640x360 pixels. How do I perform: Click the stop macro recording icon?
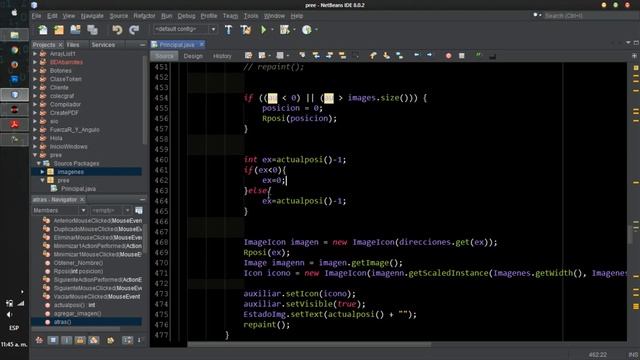pyautogui.click(x=462, y=56)
